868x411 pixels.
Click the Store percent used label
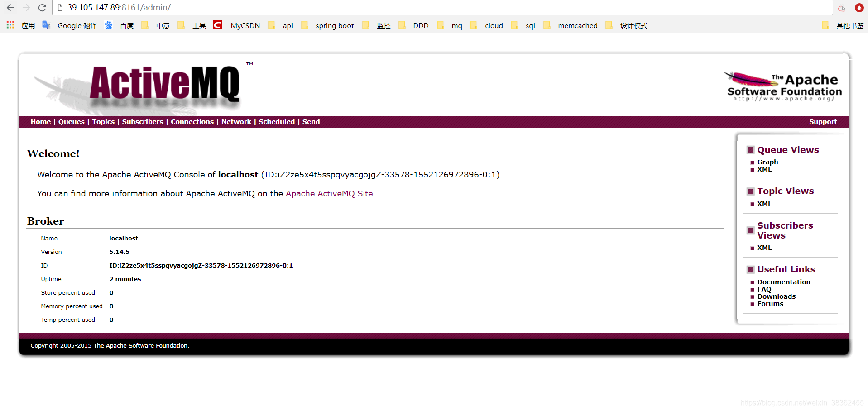[68, 293]
